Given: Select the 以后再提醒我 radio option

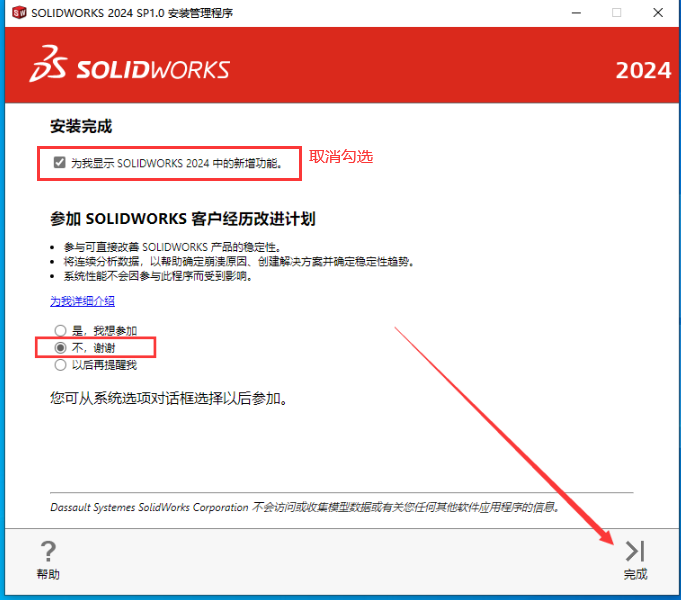Looking at the screenshot, I should (x=60, y=365).
